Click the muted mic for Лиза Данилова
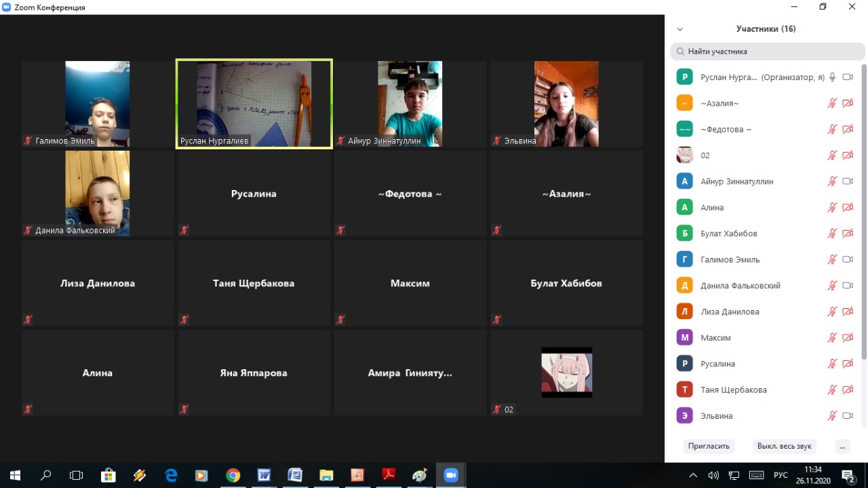868x488 pixels. [x=832, y=312]
